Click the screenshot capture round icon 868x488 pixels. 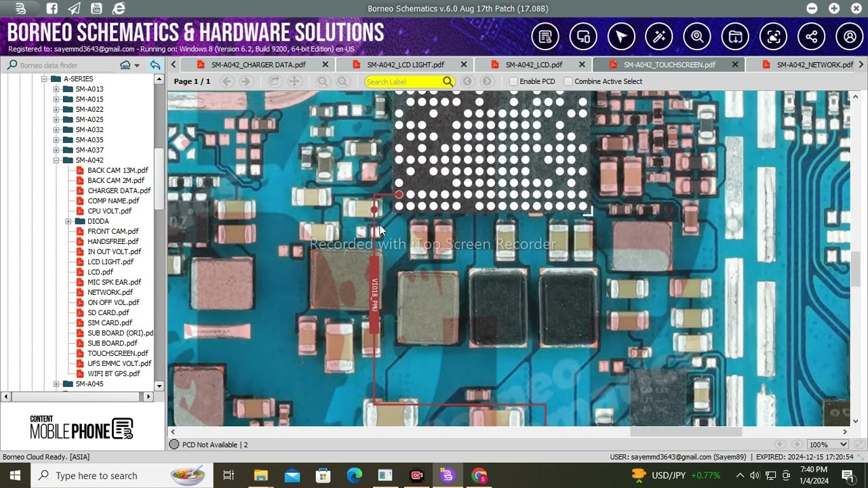tap(773, 37)
